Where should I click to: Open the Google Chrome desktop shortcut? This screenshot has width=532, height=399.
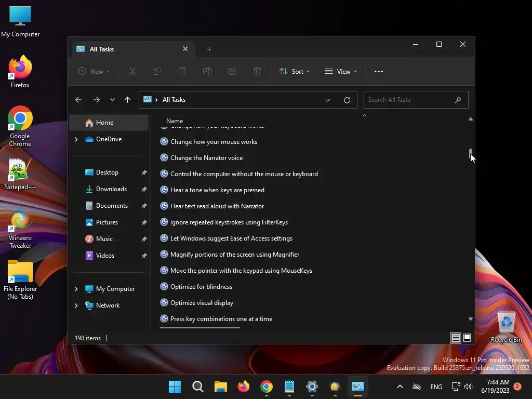tap(20, 126)
